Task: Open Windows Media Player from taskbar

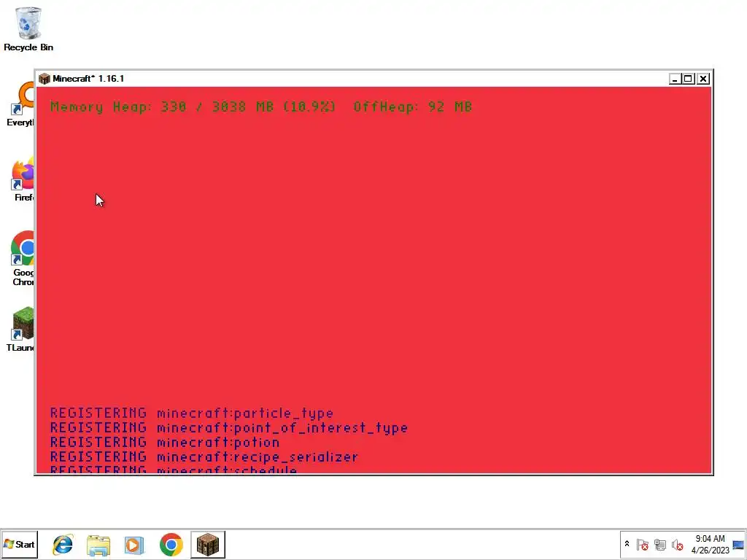Action: coord(134,544)
